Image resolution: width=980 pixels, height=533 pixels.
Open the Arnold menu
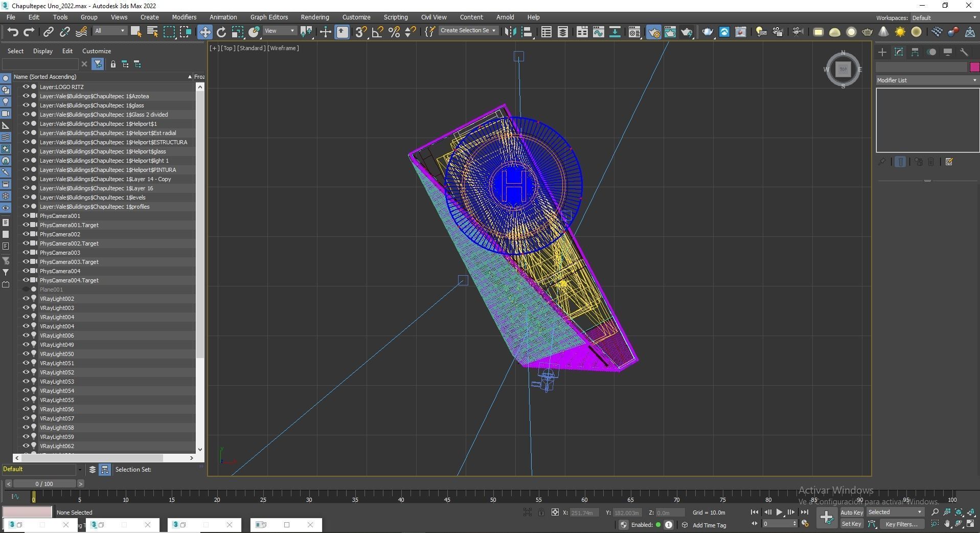505,17
